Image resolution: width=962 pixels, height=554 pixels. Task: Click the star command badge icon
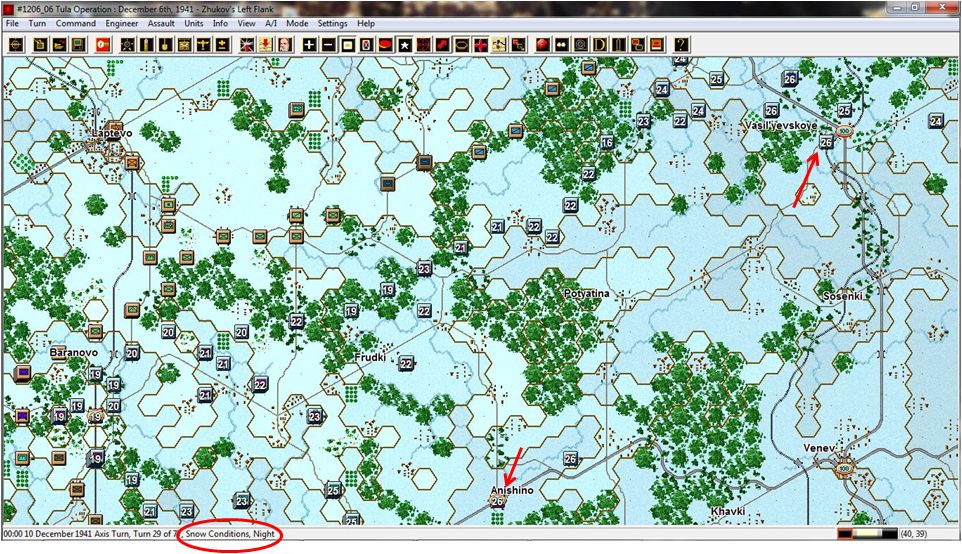pos(127,45)
